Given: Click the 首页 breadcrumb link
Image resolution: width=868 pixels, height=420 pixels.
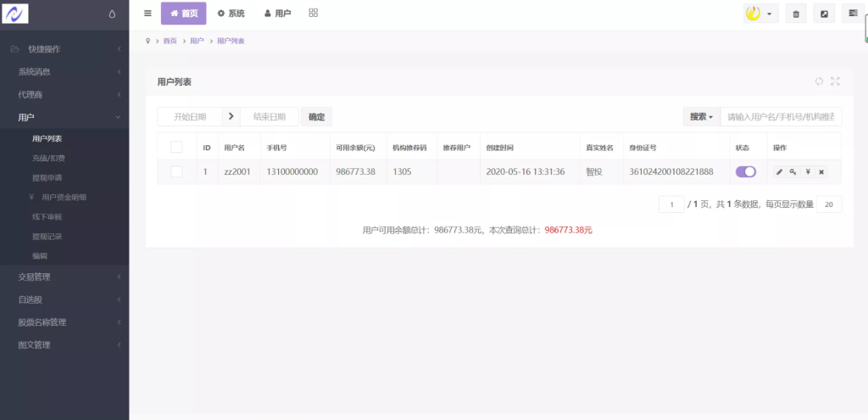Looking at the screenshot, I should tap(170, 41).
